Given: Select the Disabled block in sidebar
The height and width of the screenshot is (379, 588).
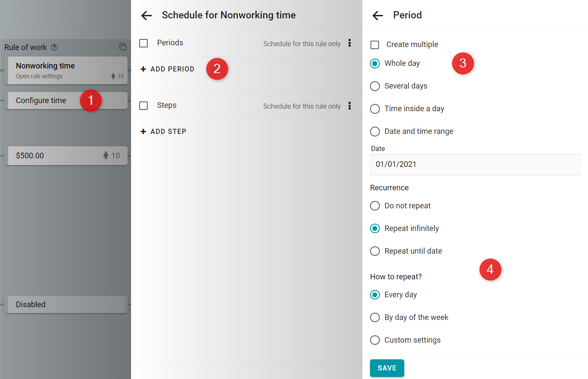Looking at the screenshot, I should [x=66, y=305].
